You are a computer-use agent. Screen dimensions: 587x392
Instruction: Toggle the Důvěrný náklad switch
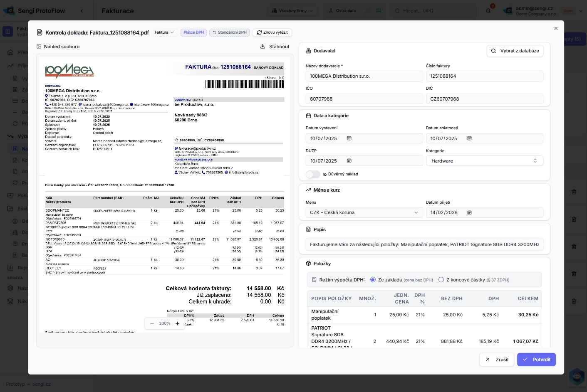pos(313,174)
